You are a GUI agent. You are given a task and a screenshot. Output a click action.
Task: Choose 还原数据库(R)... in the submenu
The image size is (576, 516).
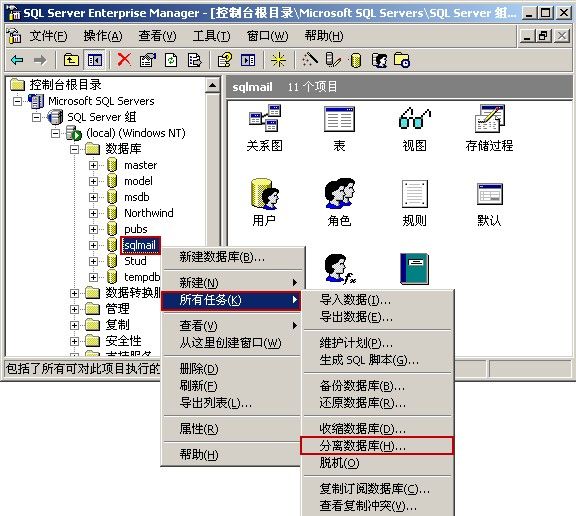pos(378,403)
